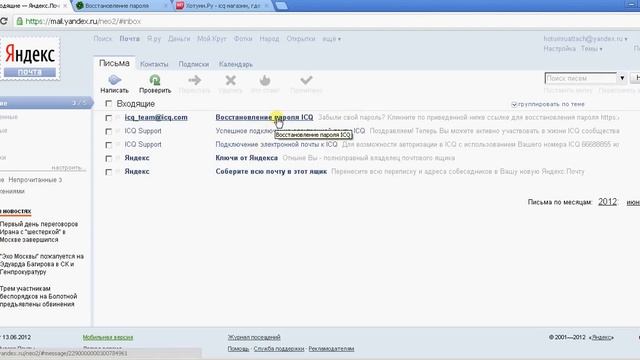Open the Ключи от Яндекса message
The image size is (640, 360).
coord(247,158)
